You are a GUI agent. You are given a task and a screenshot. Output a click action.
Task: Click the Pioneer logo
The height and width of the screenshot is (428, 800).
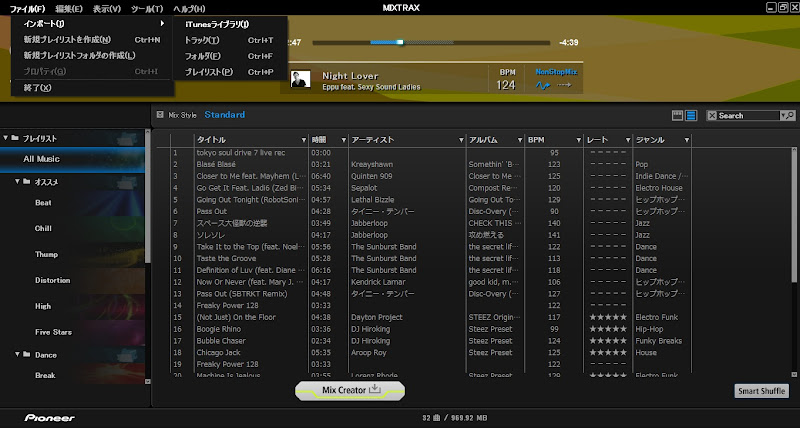click(49, 418)
